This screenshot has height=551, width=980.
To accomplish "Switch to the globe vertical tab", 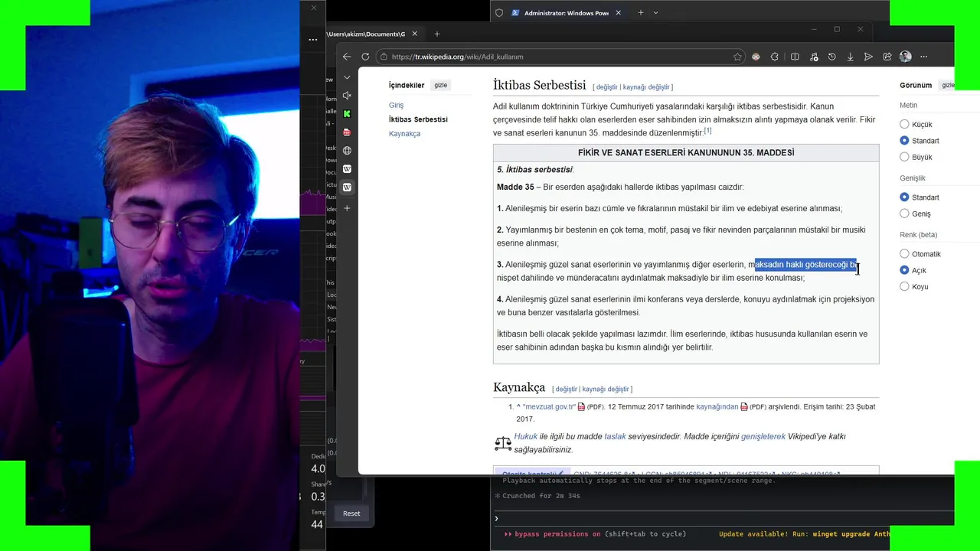I will 347,151.
